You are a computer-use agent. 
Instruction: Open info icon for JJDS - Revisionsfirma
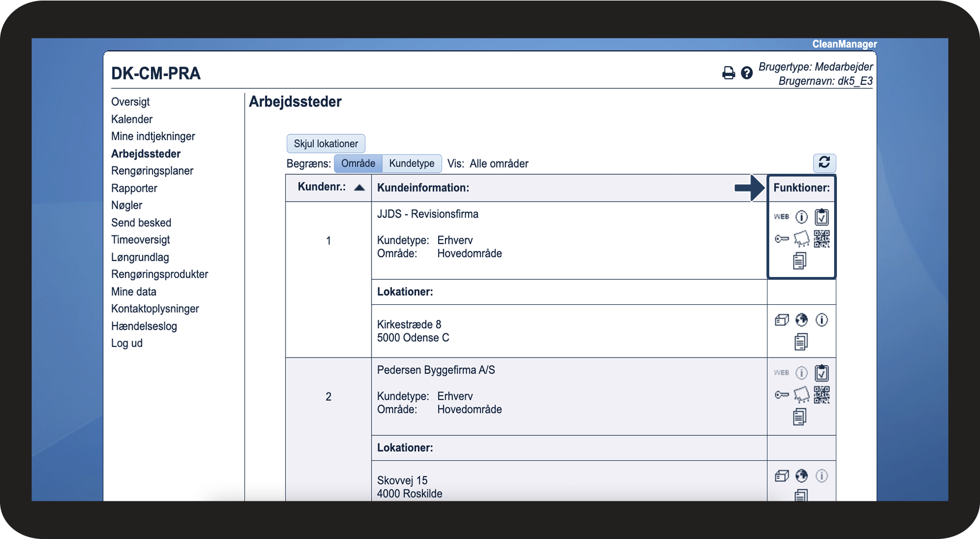point(801,216)
